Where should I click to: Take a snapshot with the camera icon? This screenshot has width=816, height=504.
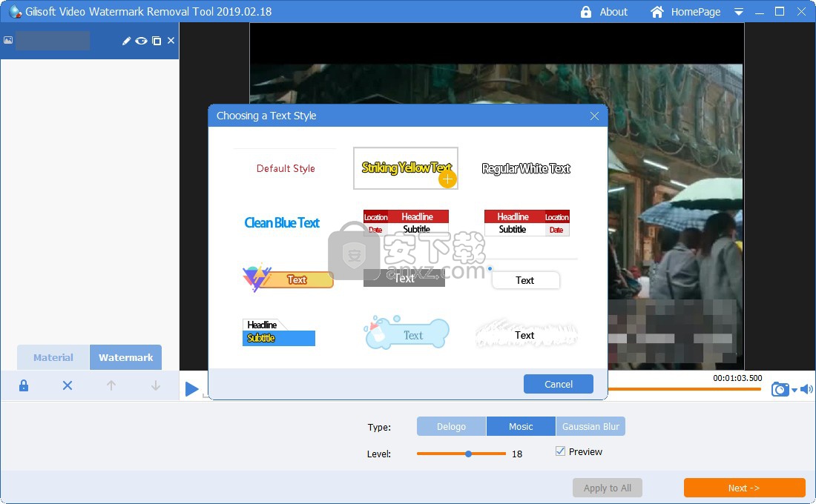click(x=780, y=389)
